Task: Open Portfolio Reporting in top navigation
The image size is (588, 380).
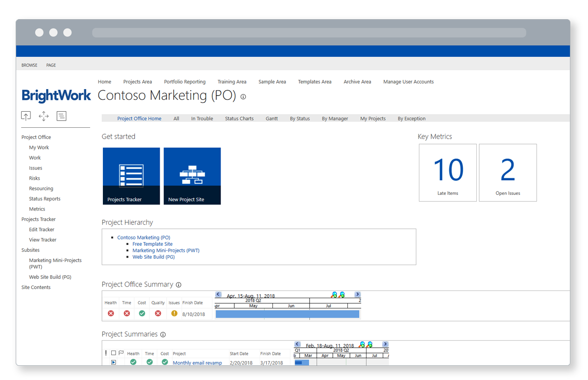Action: click(185, 82)
